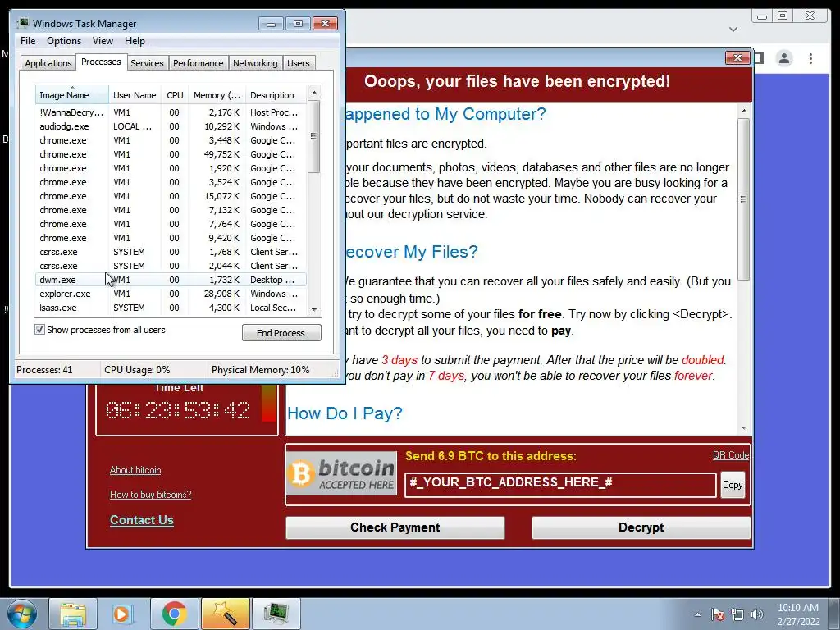
Task: Switch to the Performance tab
Action: coord(198,62)
